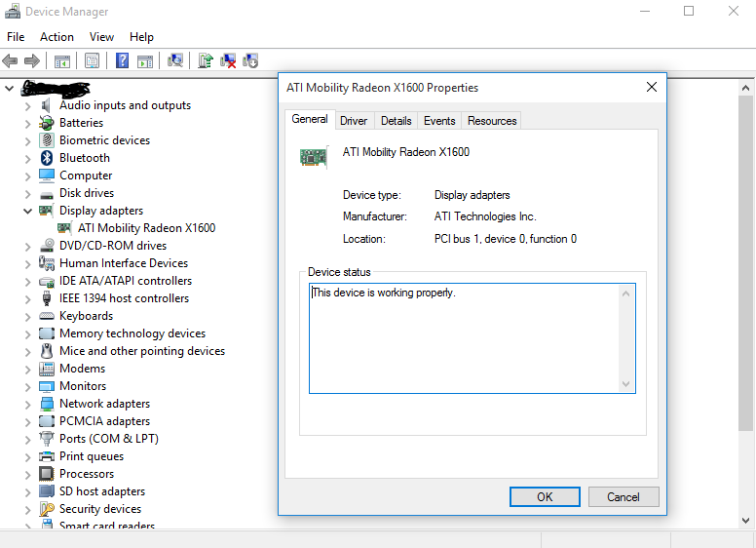Click OK in Properties dialog
Image resolution: width=756 pixels, height=548 pixels.
pos(545,497)
